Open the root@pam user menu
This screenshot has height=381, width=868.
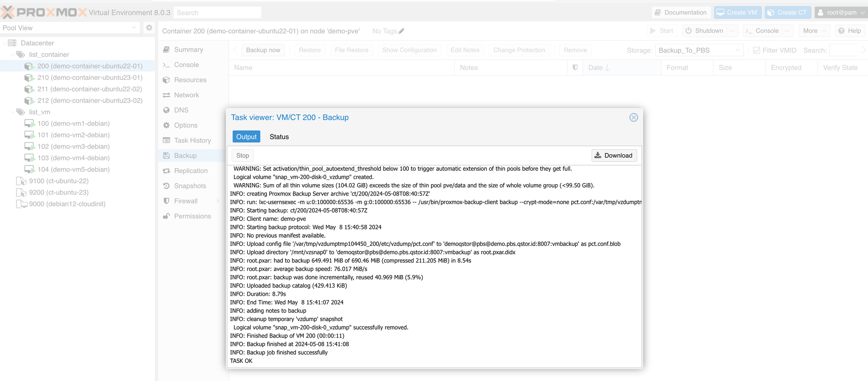coord(840,13)
